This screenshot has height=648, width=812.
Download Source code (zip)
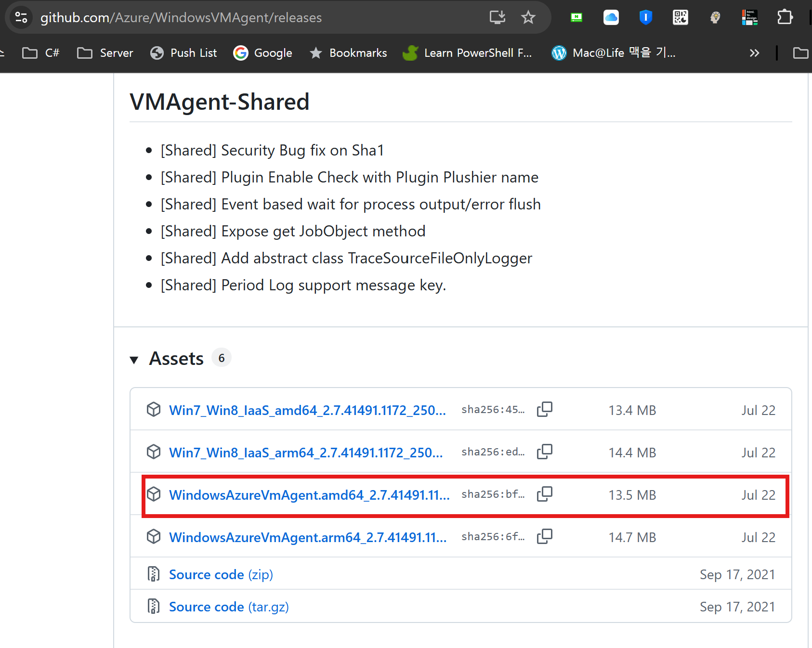pyautogui.click(x=221, y=575)
